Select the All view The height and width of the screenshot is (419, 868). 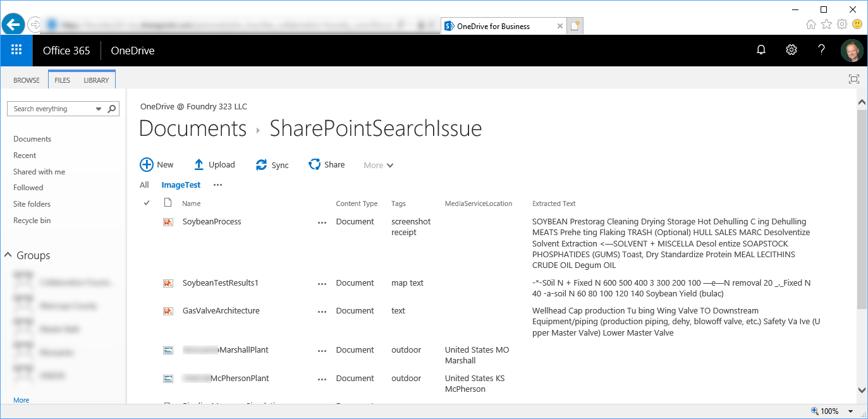point(144,185)
